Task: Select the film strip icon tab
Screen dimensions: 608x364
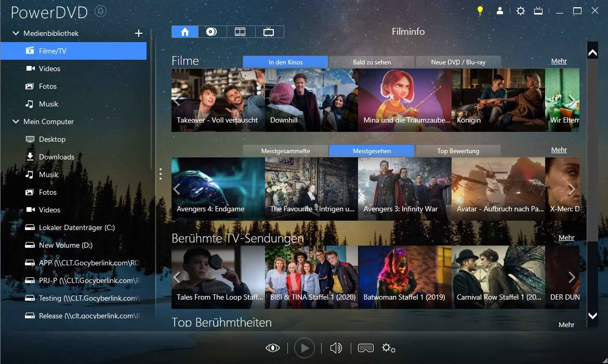Action: click(241, 32)
